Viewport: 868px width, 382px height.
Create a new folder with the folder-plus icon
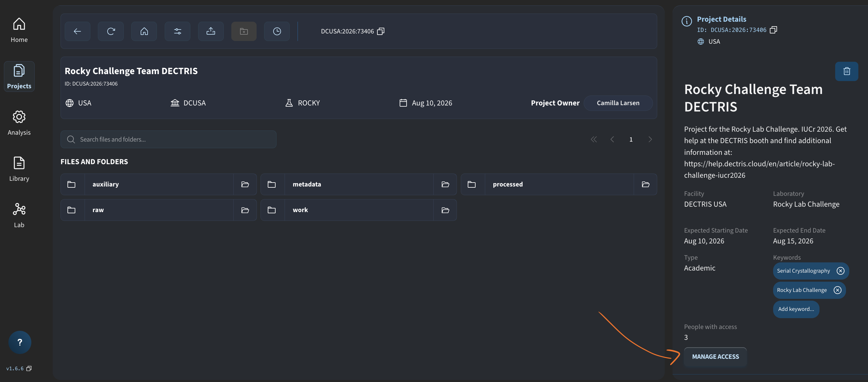[x=244, y=31]
